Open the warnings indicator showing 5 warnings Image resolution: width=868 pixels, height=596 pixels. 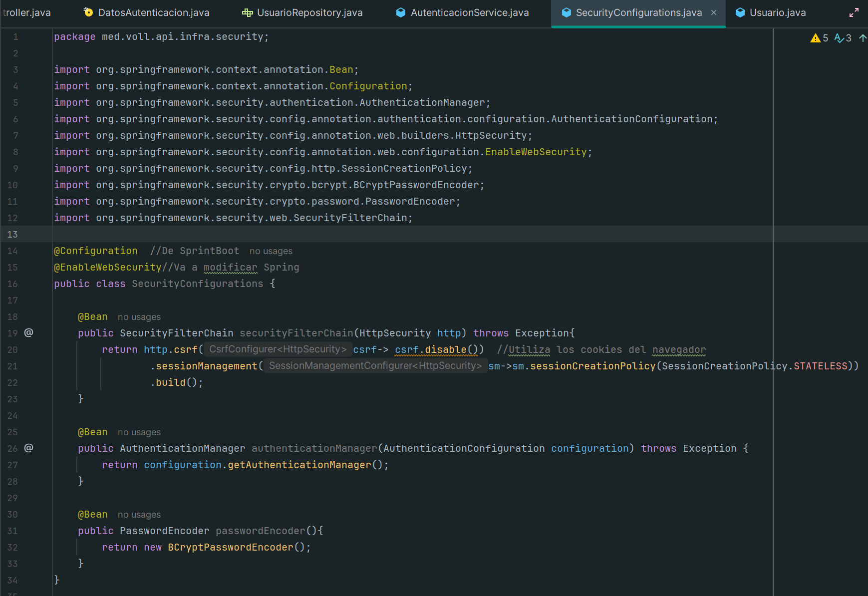click(819, 38)
